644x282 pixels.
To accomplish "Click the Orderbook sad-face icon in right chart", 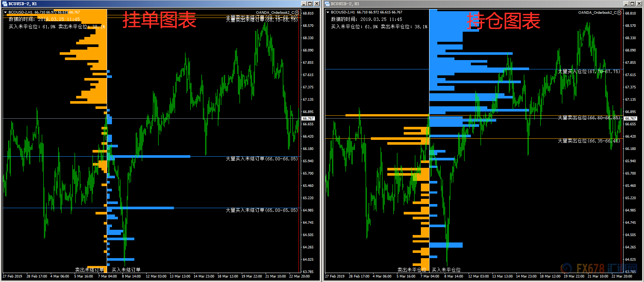I will click(619, 12).
